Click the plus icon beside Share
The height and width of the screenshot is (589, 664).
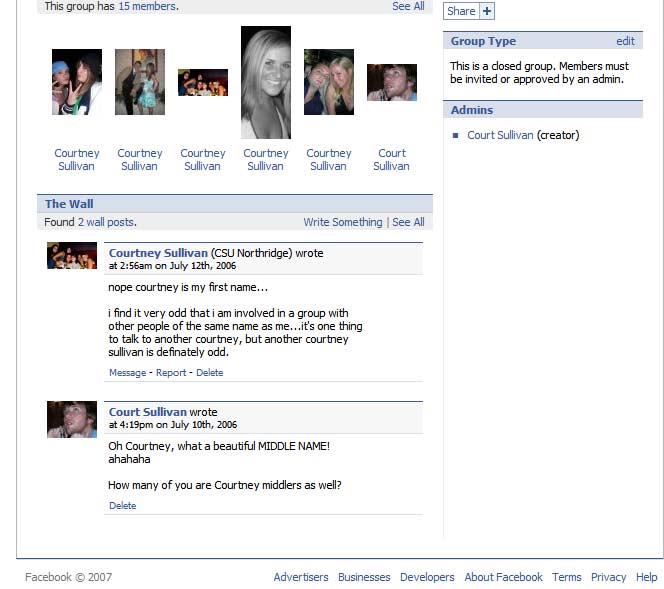(487, 11)
